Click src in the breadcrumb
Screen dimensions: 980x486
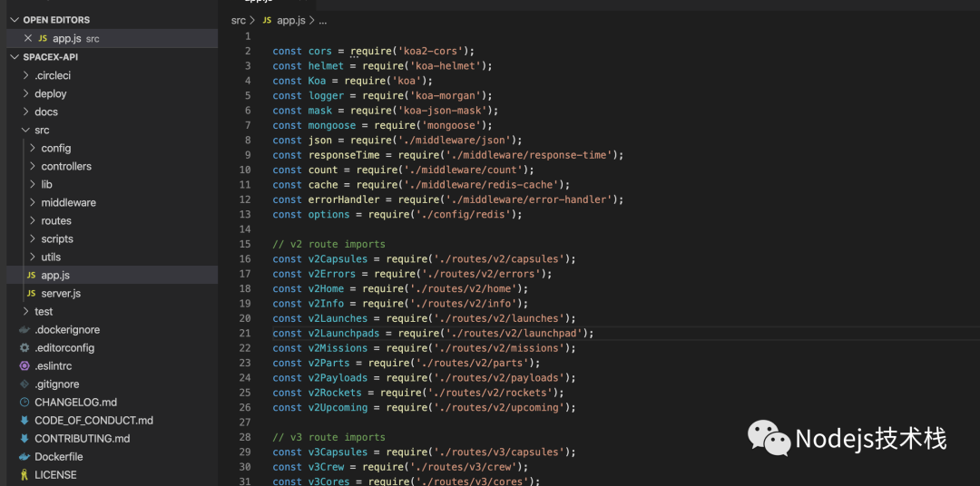coord(238,20)
